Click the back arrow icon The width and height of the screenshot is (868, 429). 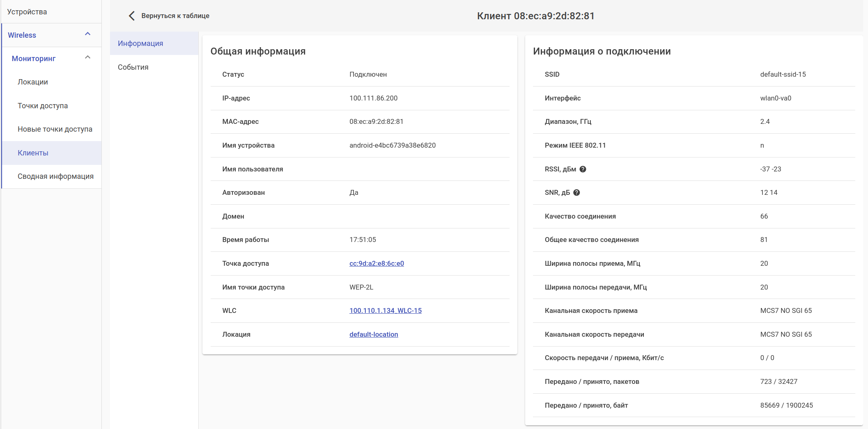[x=131, y=16]
